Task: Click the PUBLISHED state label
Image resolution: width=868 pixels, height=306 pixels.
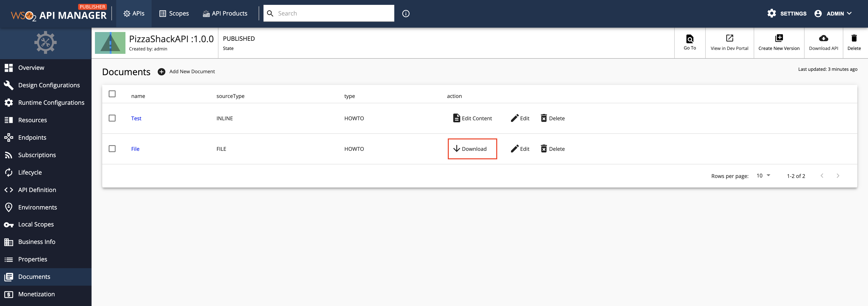Action: tap(239, 39)
